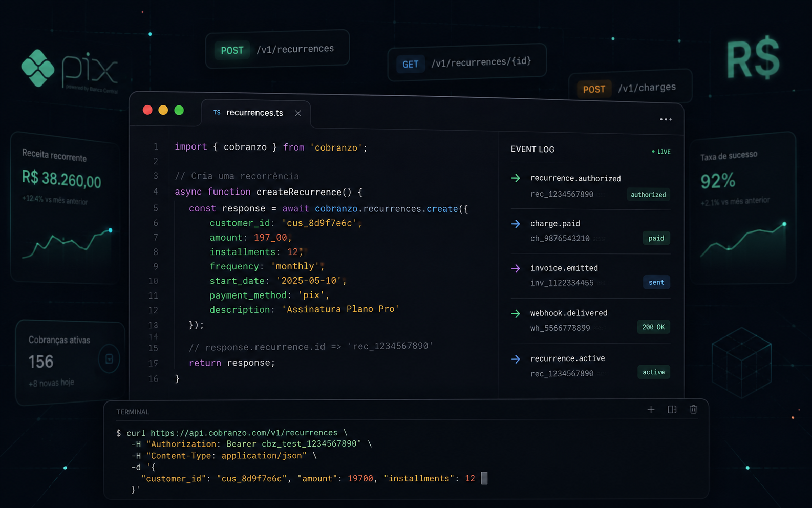Click the API URL in the curl command

click(x=244, y=433)
